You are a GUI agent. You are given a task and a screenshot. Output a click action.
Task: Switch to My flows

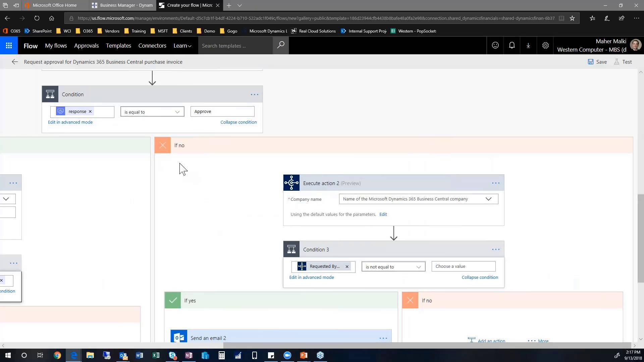coord(56,46)
